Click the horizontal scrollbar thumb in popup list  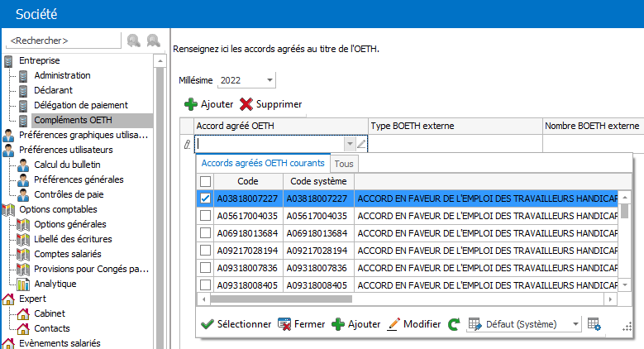pos(281,299)
